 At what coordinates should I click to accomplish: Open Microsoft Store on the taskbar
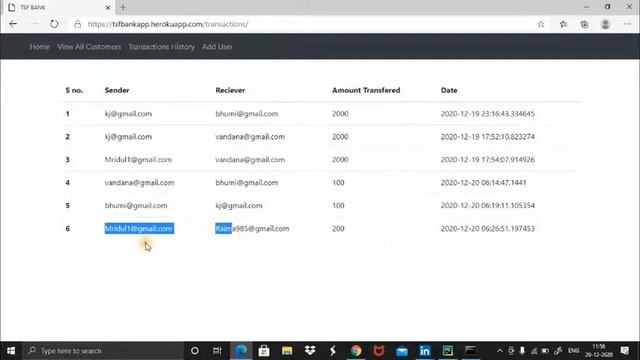[x=264, y=351]
